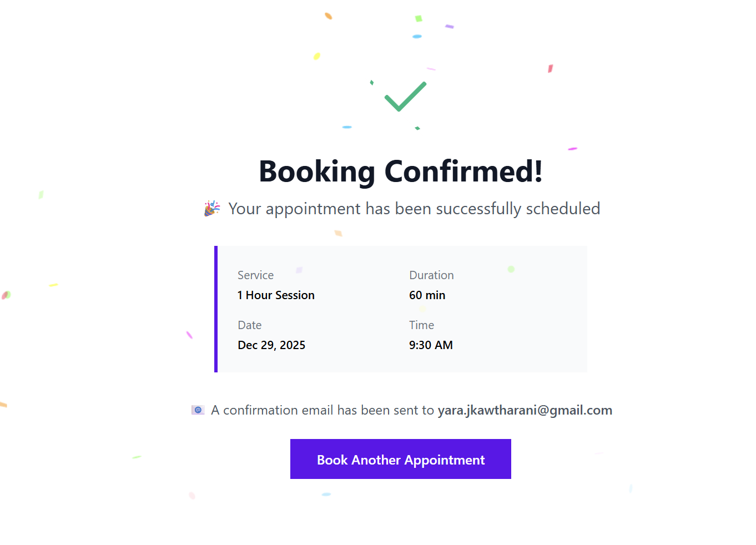Click the red confetti piece at top right
Screen dimensions: 756x545
(550, 68)
